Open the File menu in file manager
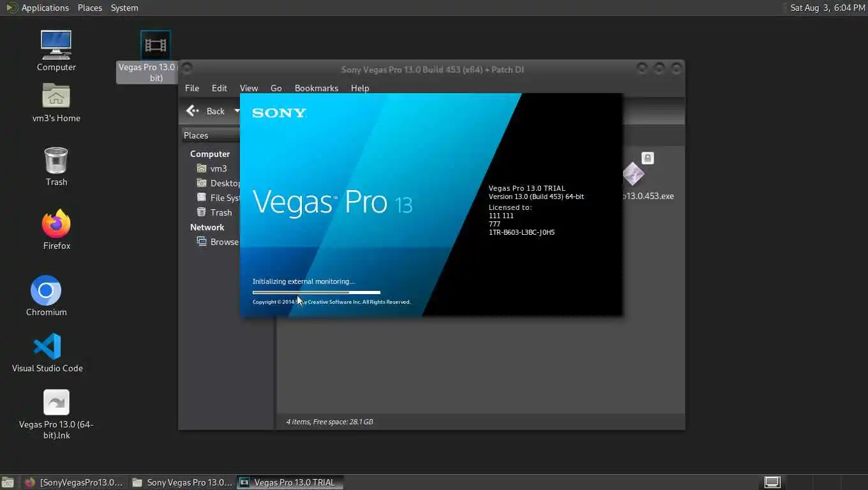Image resolution: width=868 pixels, height=490 pixels. coord(192,88)
